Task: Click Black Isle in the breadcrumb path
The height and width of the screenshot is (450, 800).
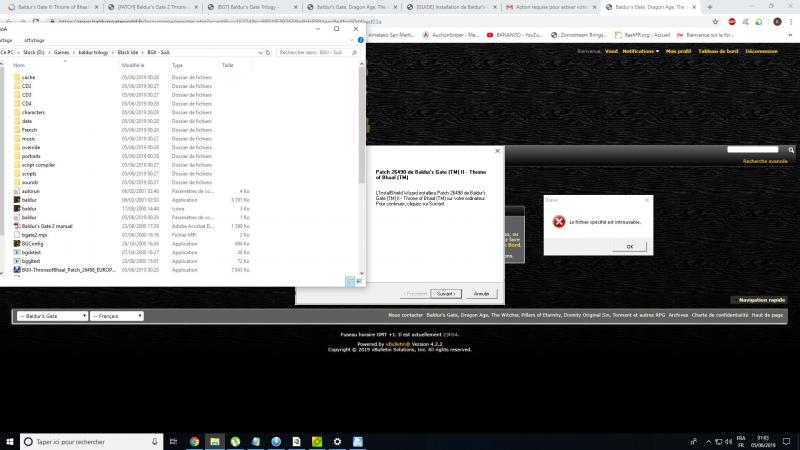Action: point(128,53)
